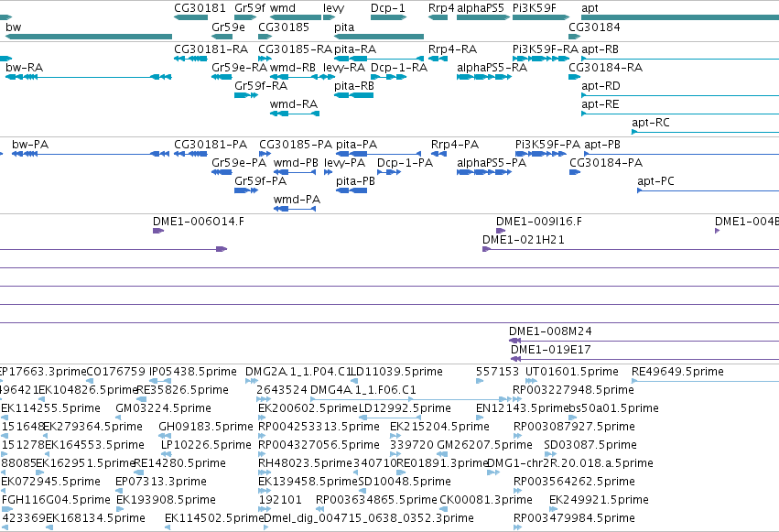Click the levy-RA transcript label
Viewport: 779px width, 532px height.
pyautogui.click(x=344, y=67)
